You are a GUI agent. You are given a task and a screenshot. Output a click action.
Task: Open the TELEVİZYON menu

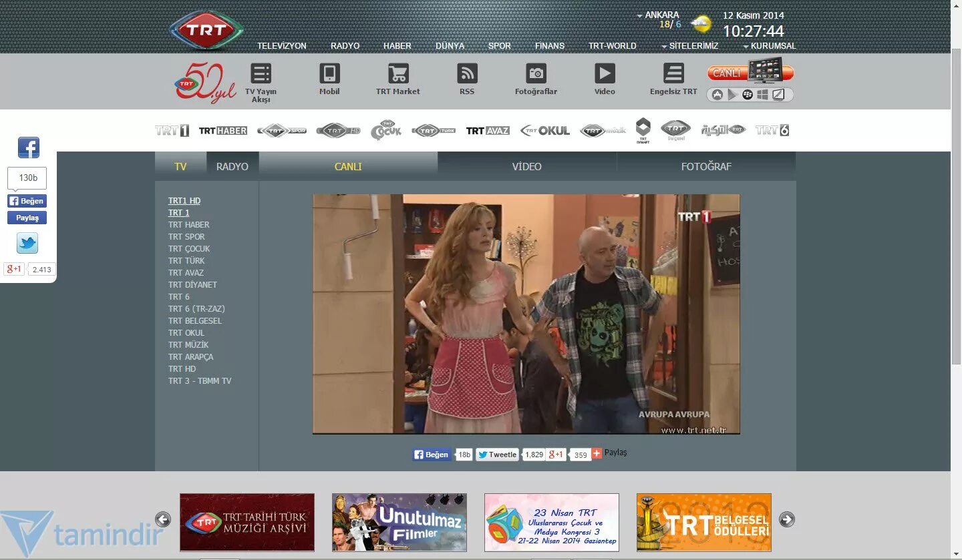click(282, 46)
